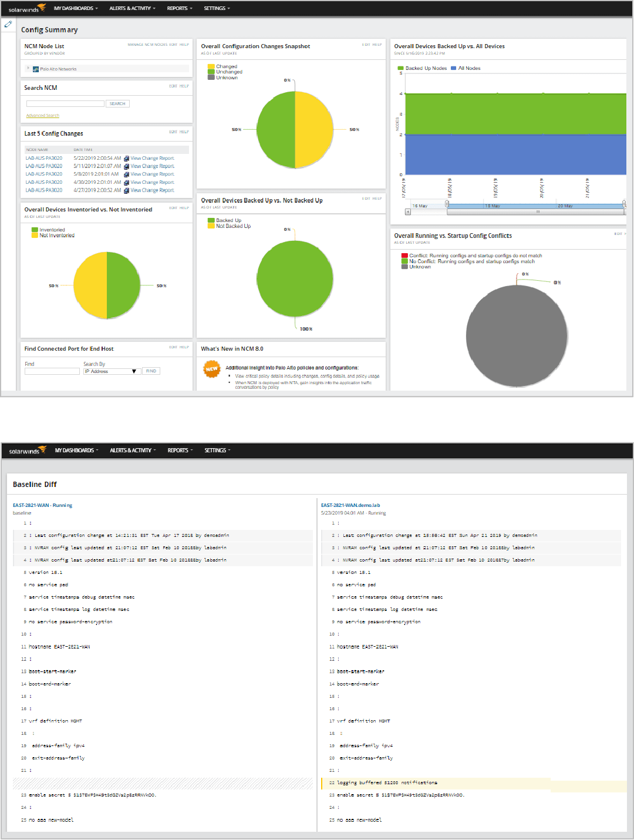Image resolution: width=634 pixels, height=840 pixels.
Task: Click HELP in Last 5 Config Changes widget
Action: point(184,132)
